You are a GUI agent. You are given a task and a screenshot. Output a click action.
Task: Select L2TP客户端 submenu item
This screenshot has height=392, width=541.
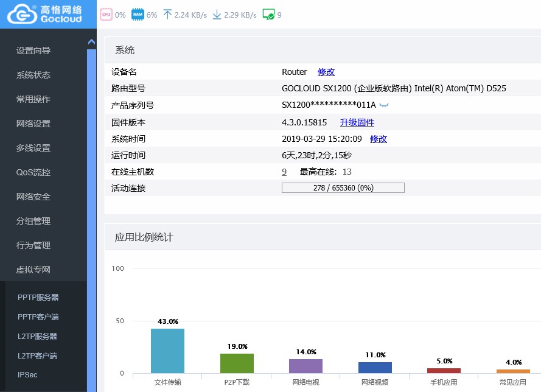pos(37,355)
